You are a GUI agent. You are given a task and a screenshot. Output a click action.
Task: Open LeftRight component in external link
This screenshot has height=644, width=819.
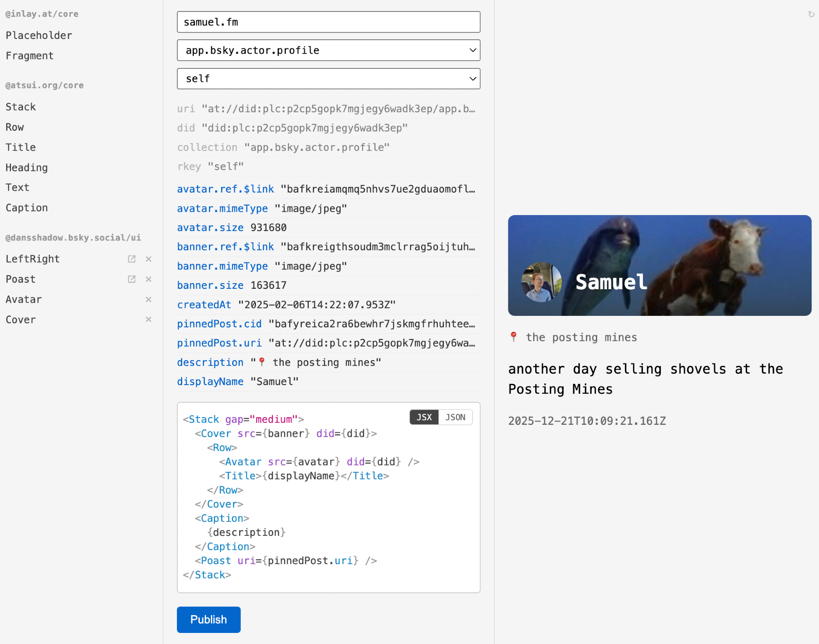(x=131, y=259)
